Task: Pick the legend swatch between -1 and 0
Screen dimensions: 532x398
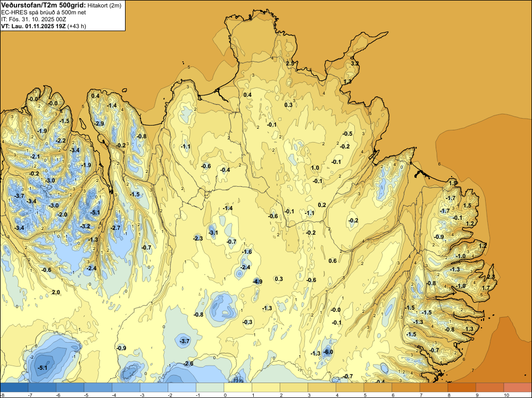Action: [210, 387]
